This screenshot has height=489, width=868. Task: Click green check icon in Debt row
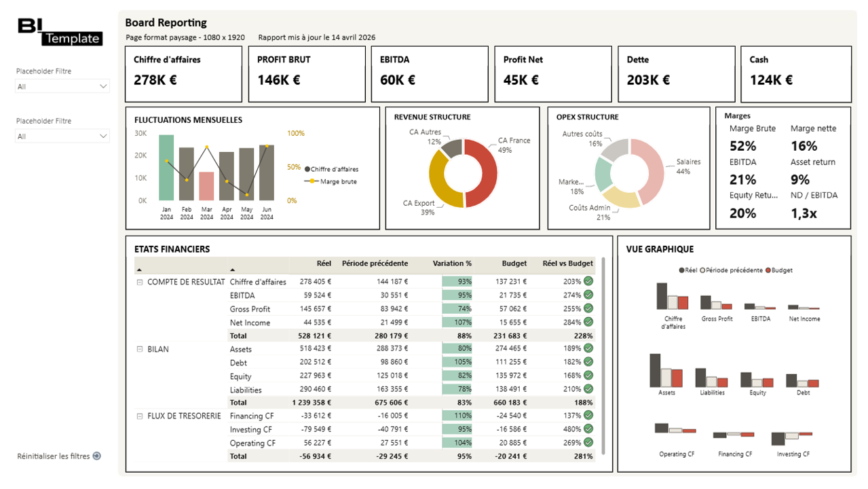click(x=588, y=362)
